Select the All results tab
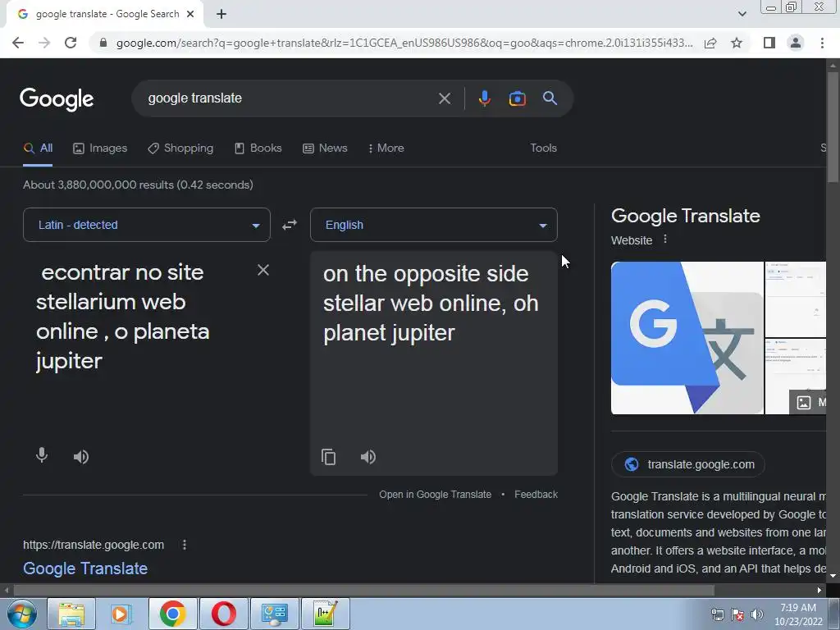 click(38, 148)
